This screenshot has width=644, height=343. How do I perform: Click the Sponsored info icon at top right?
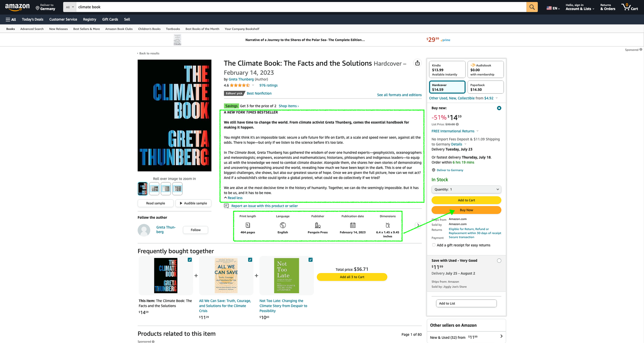coord(641,50)
